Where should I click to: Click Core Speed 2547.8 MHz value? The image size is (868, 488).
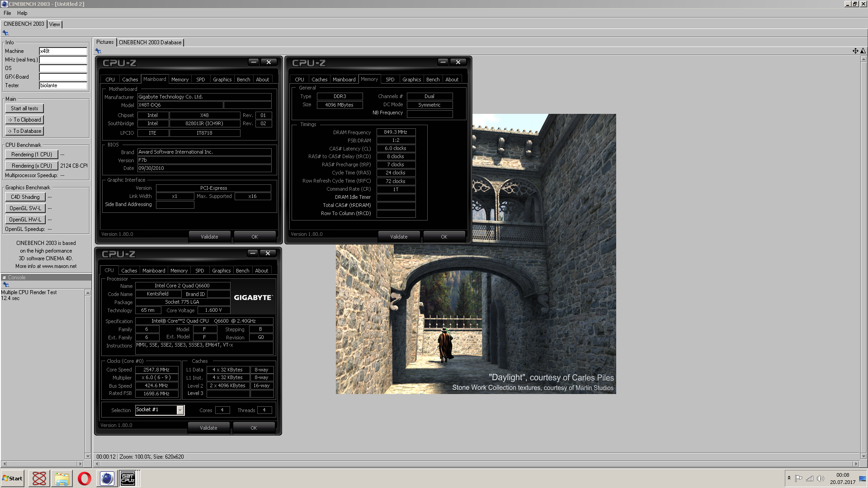pos(156,370)
